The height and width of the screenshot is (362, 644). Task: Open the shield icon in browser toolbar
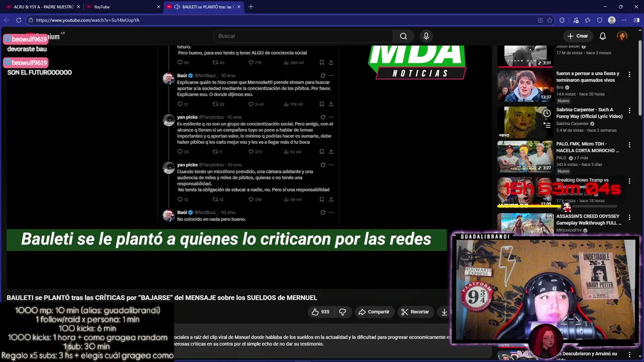point(600,20)
